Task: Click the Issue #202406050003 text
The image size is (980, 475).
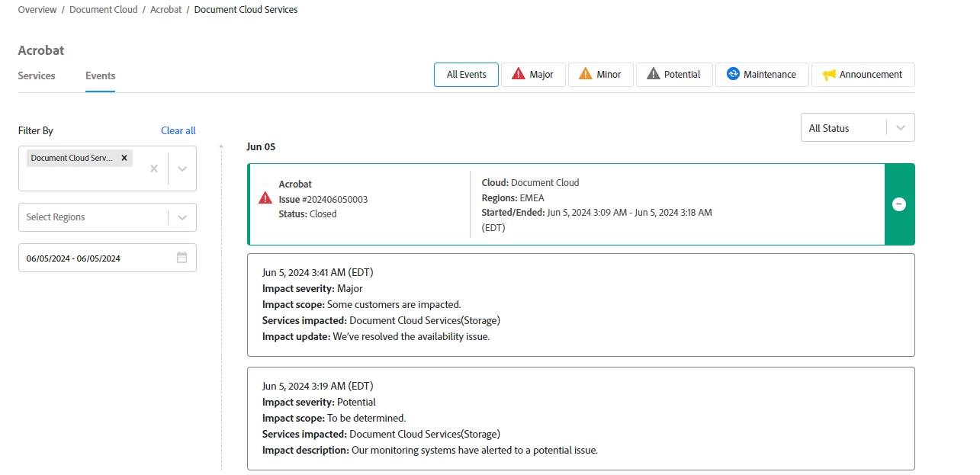Action: [x=323, y=199]
